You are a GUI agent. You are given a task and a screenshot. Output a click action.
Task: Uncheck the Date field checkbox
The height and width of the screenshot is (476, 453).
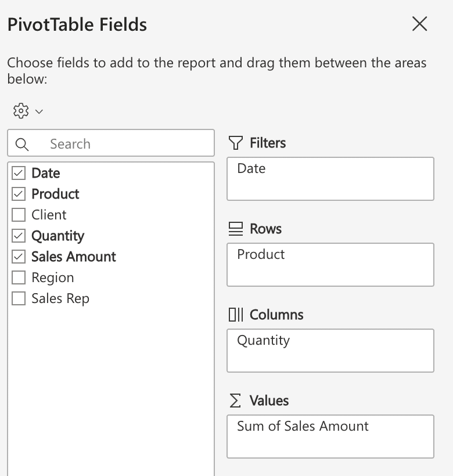tap(19, 173)
